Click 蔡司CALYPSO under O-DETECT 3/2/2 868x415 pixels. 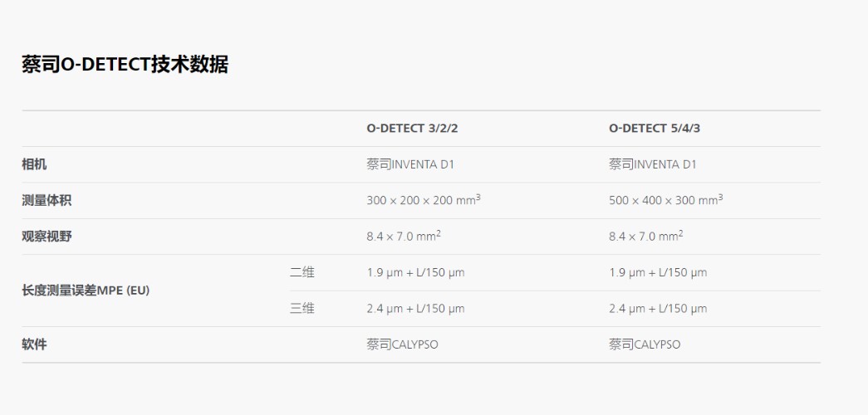pos(402,344)
